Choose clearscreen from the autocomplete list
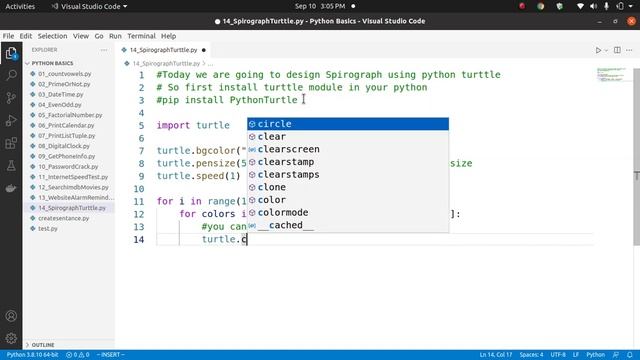 (348, 149)
